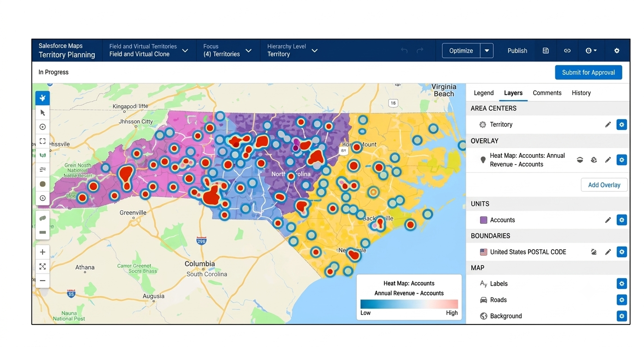Zoom in with the plus map button
This screenshot has height=347, width=644.
pyautogui.click(x=43, y=252)
